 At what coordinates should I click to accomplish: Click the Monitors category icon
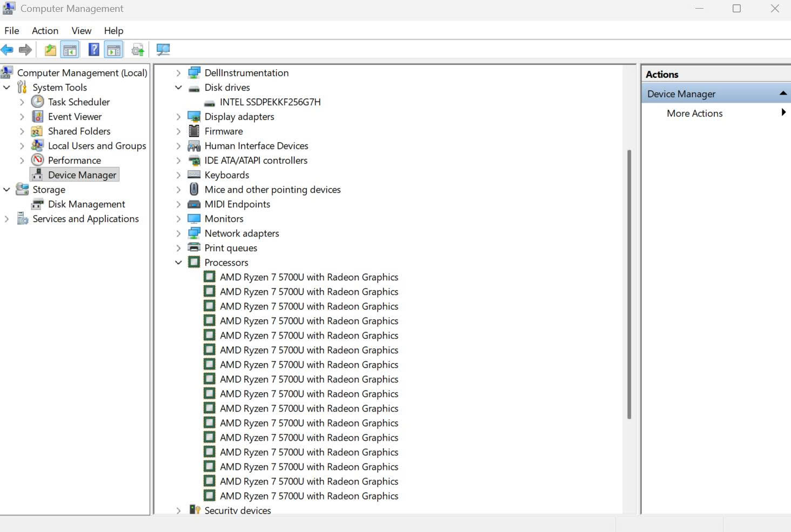(x=194, y=218)
